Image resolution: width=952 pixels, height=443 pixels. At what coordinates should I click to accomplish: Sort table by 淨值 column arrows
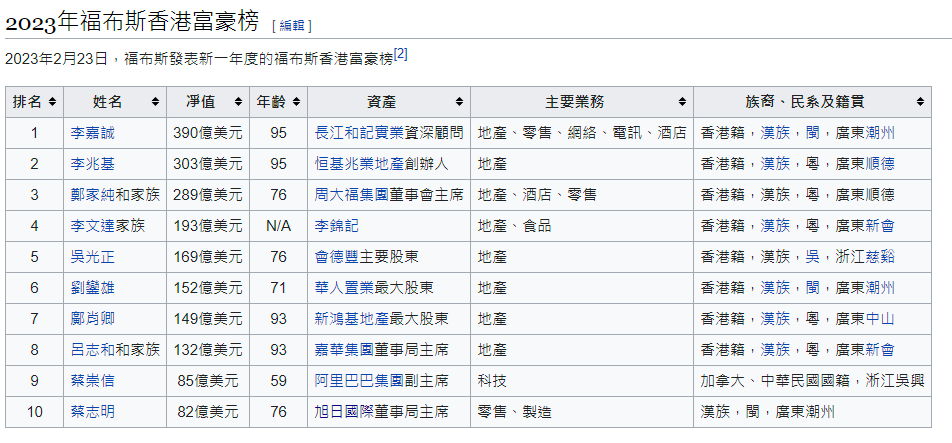tap(238, 102)
